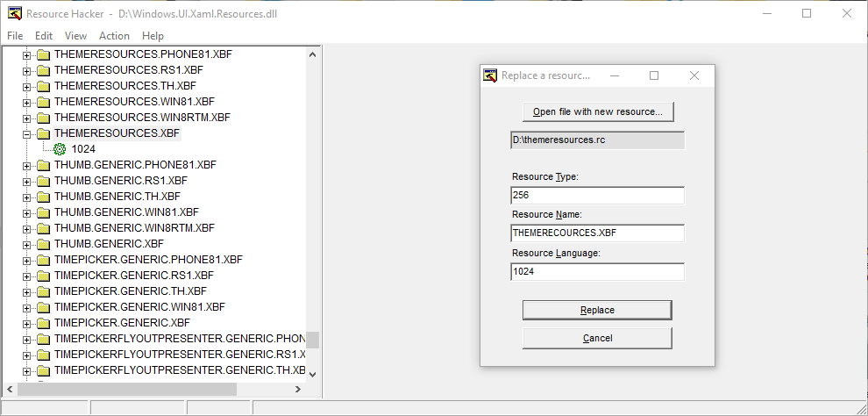
Task: Minimize the Resource Hacker main window
Action: click(766, 13)
